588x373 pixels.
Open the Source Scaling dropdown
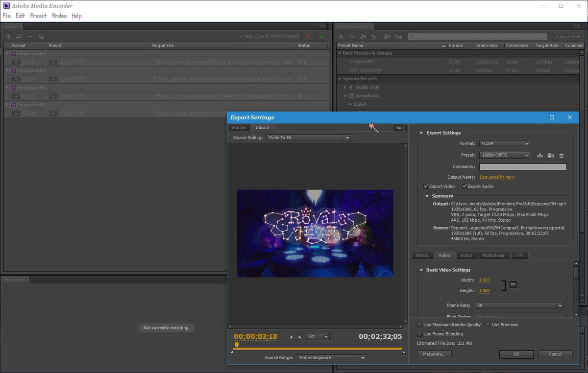point(309,138)
